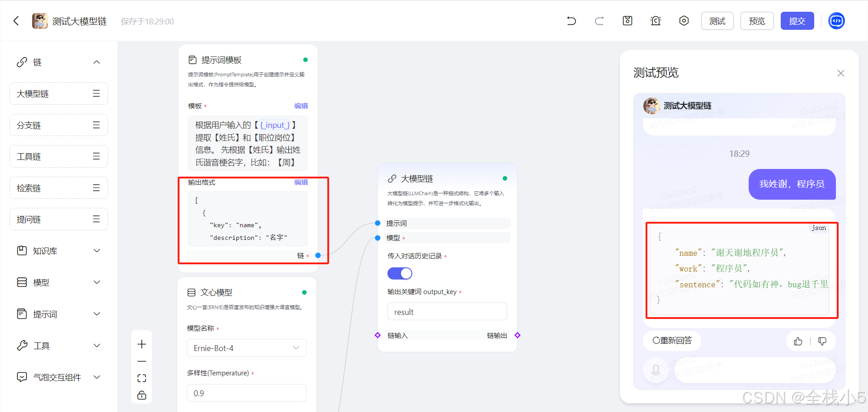This screenshot has width=868, height=412.
Task: Click the {_input_} variable in template
Action: (x=275, y=125)
